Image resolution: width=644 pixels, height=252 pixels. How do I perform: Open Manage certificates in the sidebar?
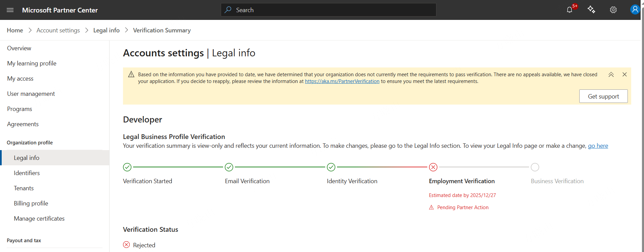39,219
